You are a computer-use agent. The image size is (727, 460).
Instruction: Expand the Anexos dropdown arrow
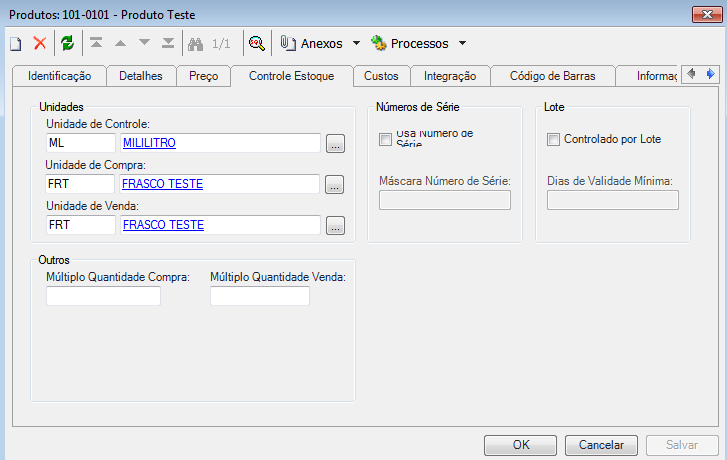pos(356,43)
